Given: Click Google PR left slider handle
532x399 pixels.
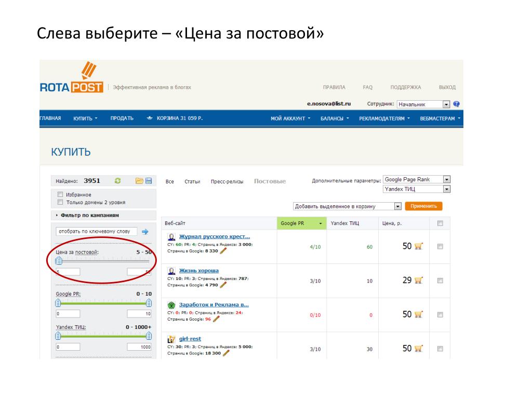Looking at the screenshot, I should pos(58,303).
